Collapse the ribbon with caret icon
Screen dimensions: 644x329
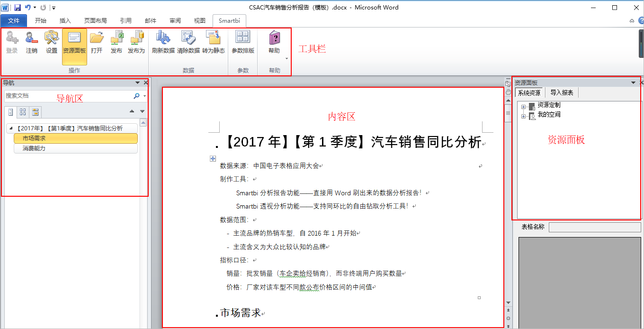632,21
